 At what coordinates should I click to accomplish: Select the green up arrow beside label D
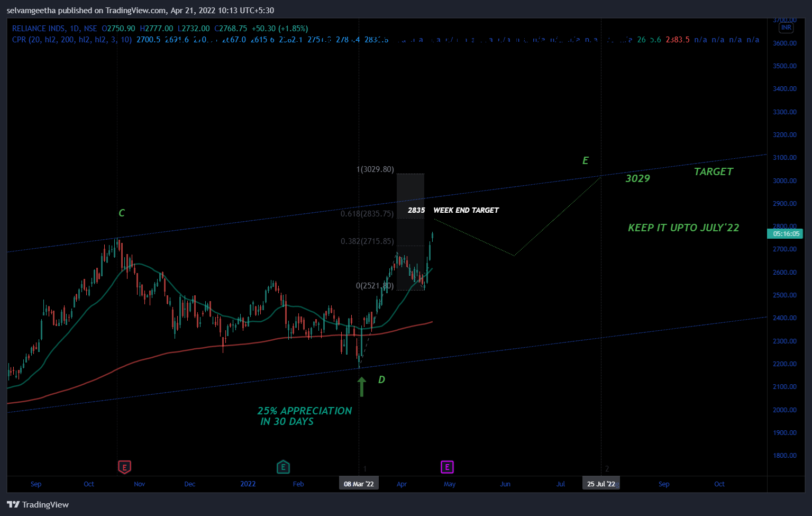tap(362, 387)
